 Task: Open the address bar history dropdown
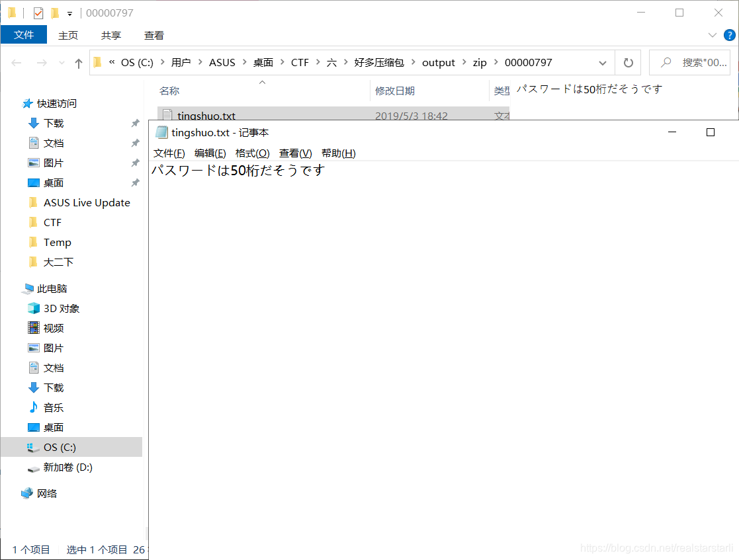pyautogui.click(x=602, y=62)
